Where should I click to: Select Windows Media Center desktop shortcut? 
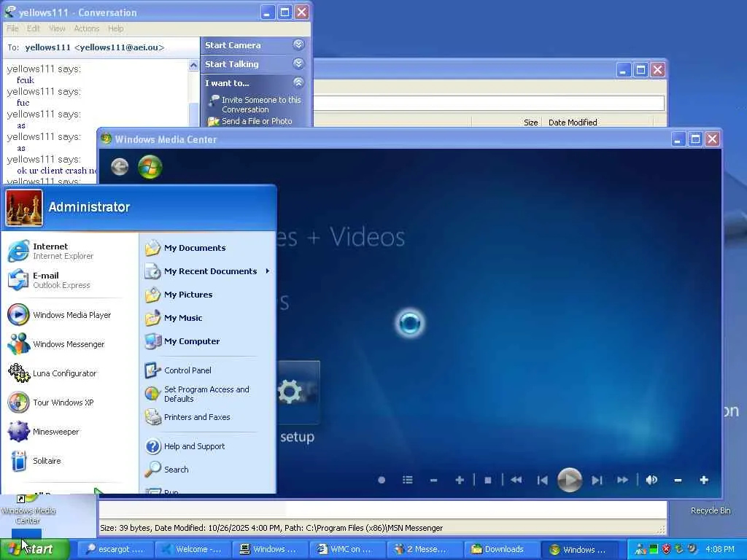pos(28,510)
